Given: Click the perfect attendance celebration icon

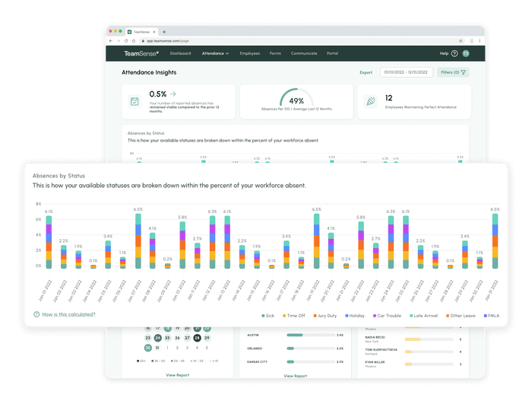Looking at the screenshot, I should click(370, 100).
